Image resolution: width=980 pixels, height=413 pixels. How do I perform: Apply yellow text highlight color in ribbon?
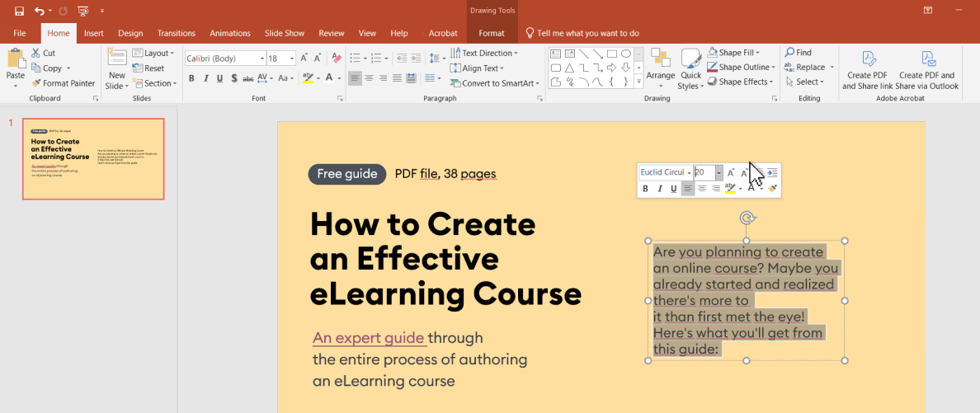[x=307, y=78]
